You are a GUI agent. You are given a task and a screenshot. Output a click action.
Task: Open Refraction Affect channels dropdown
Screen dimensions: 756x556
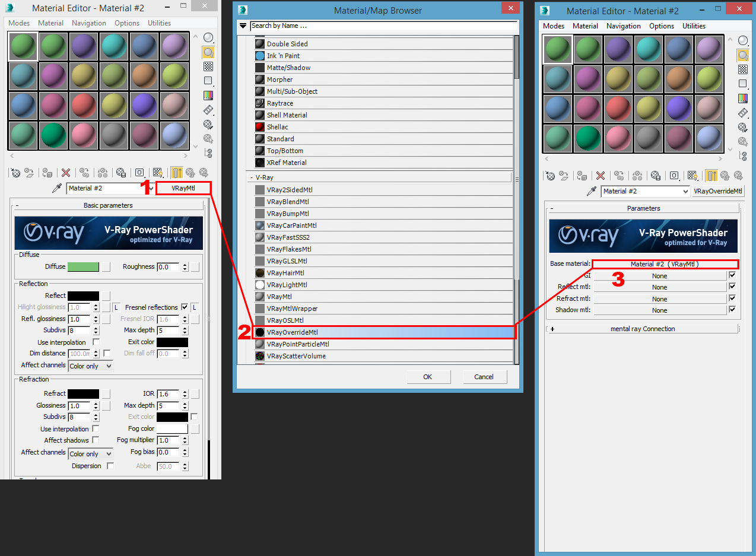[x=108, y=453]
